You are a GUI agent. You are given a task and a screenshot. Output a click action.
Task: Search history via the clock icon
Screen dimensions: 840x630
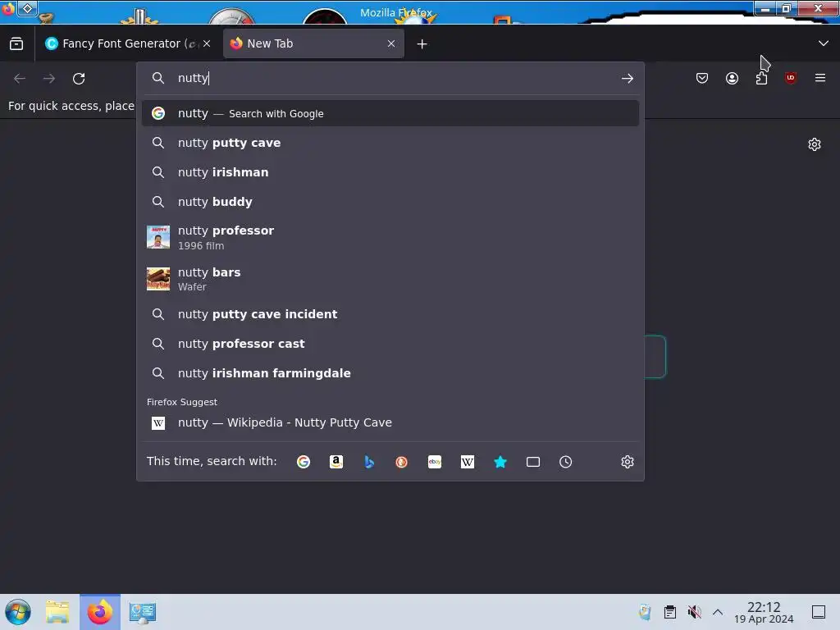tap(566, 462)
